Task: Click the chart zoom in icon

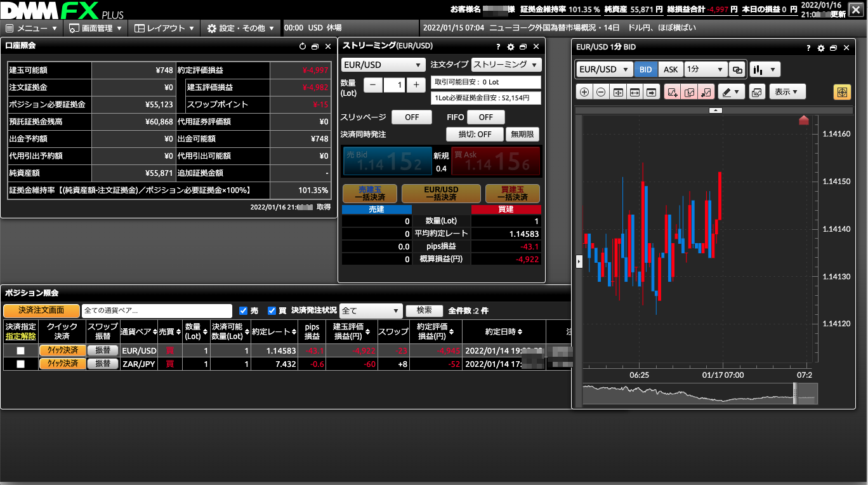Action: (x=584, y=92)
